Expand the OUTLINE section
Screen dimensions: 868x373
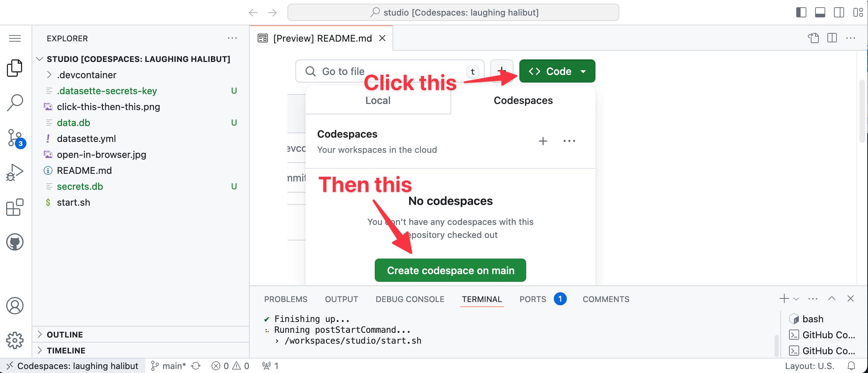(141, 335)
